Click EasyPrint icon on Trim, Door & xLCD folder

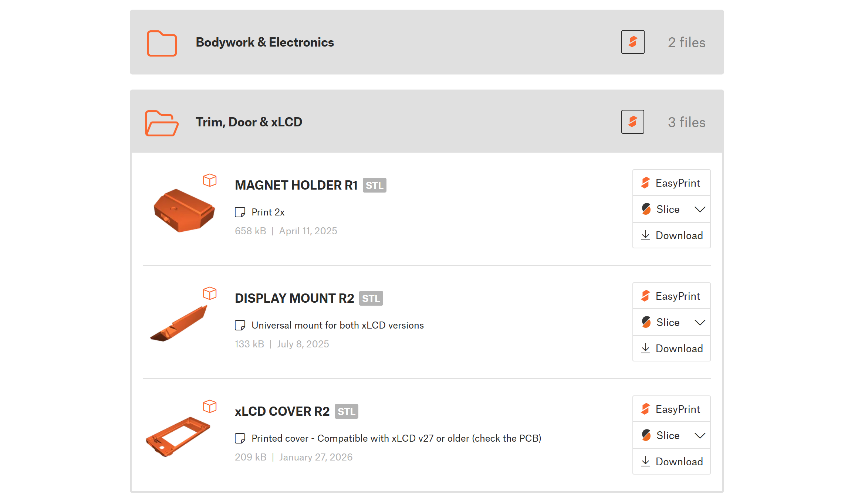coord(632,122)
